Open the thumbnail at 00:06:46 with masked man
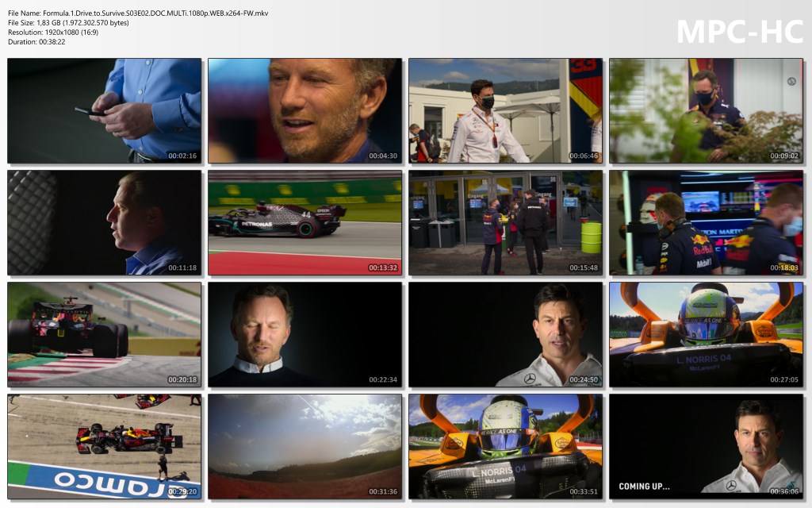This screenshot has width=812, height=508. pos(505,110)
